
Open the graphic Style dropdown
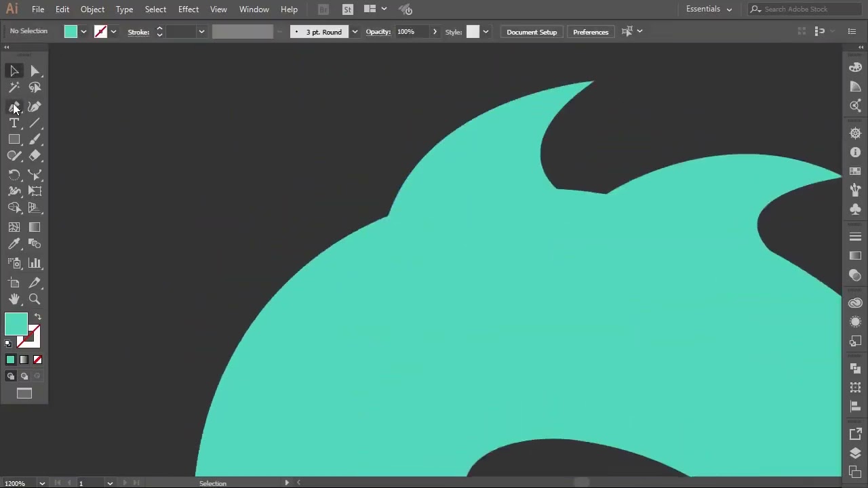coord(486,32)
